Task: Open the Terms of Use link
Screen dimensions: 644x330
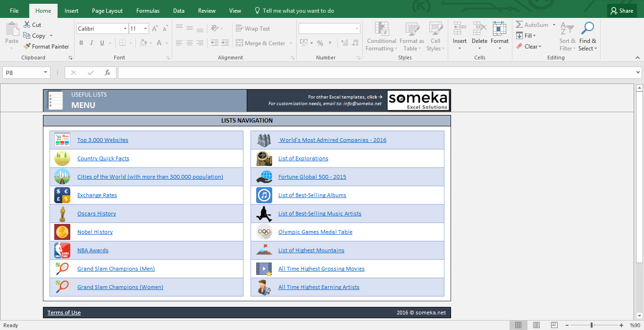Action: click(x=64, y=313)
